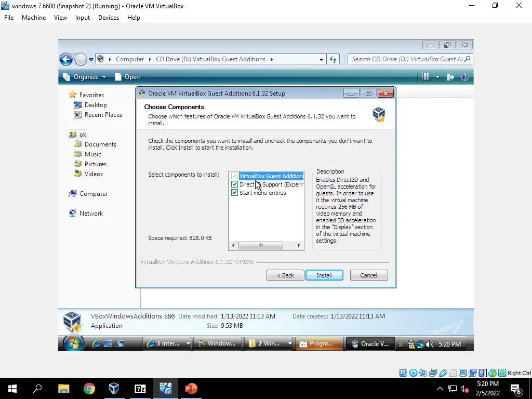Expand the 2 Windows Explorer taskbar group
This screenshot has width=532, height=399.
point(290,344)
